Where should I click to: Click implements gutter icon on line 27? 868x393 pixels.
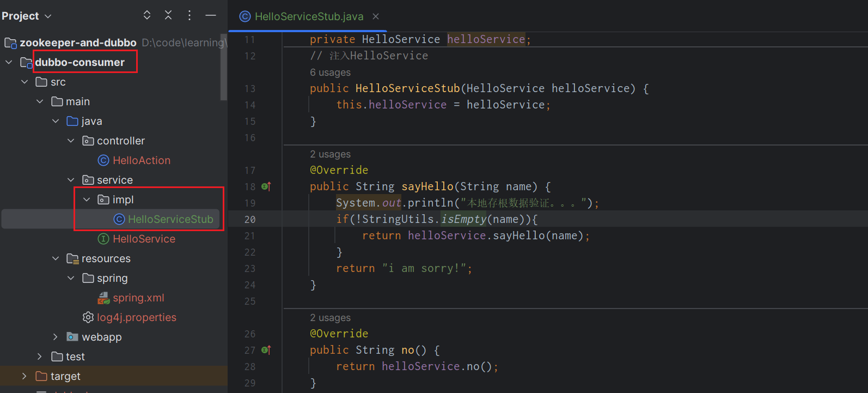click(x=266, y=350)
